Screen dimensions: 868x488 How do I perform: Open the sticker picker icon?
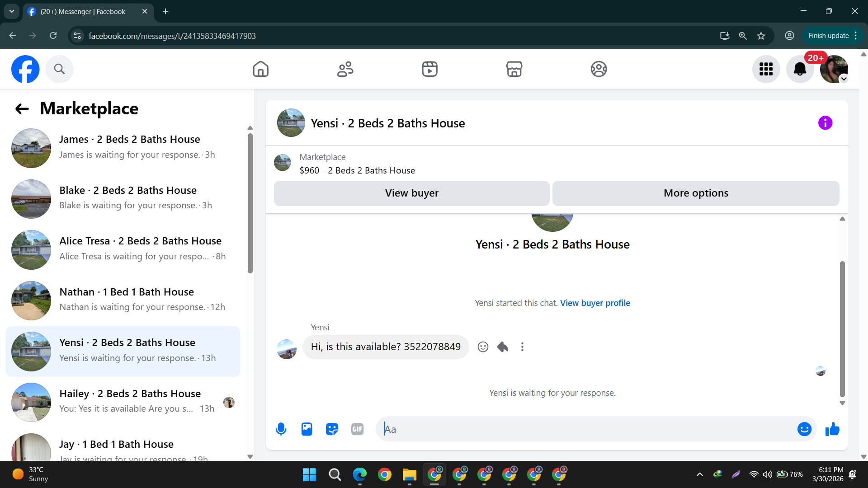tap(332, 429)
